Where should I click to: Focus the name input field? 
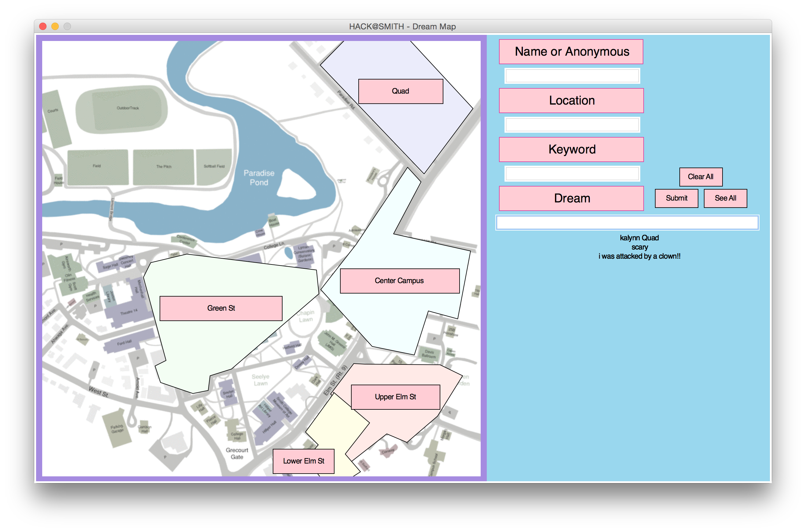pos(572,76)
